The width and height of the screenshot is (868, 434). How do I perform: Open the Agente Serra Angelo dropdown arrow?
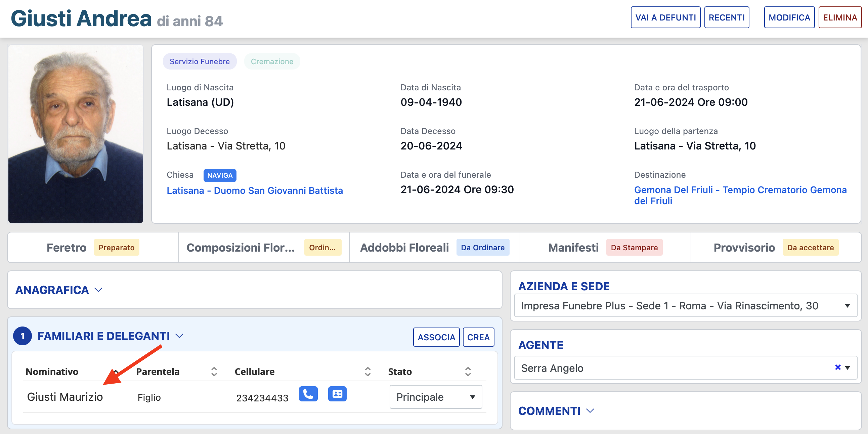(x=848, y=367)
